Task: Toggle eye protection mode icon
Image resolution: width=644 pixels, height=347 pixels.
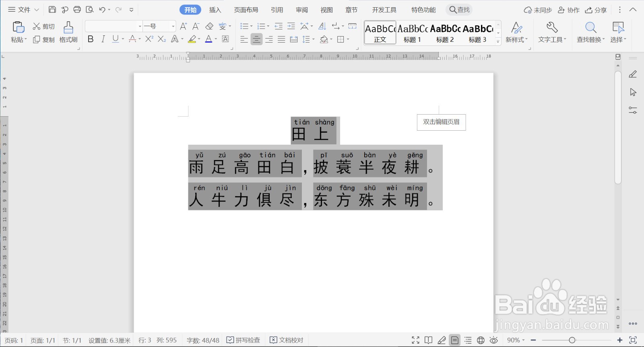Action: coord(494,340)
